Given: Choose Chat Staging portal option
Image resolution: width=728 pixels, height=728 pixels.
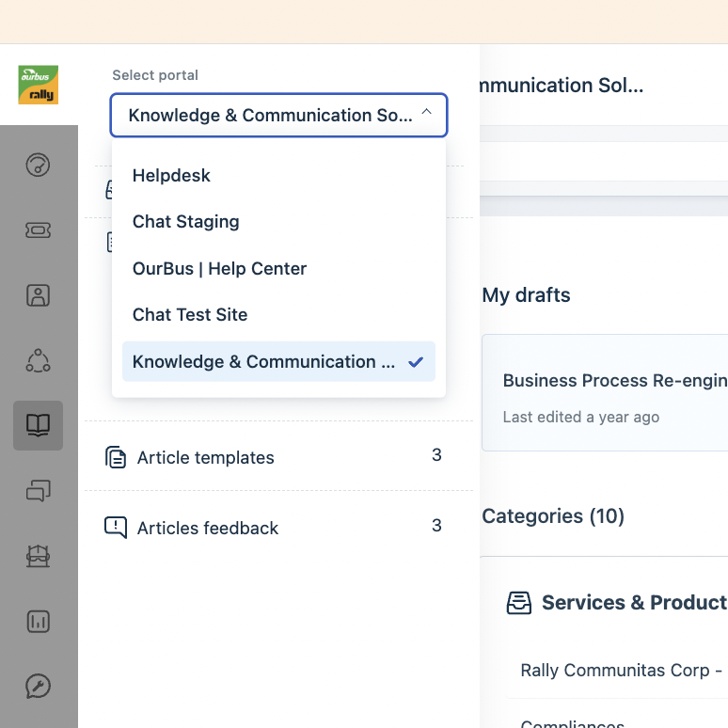Looking at the screenshot, I should 186,222.
